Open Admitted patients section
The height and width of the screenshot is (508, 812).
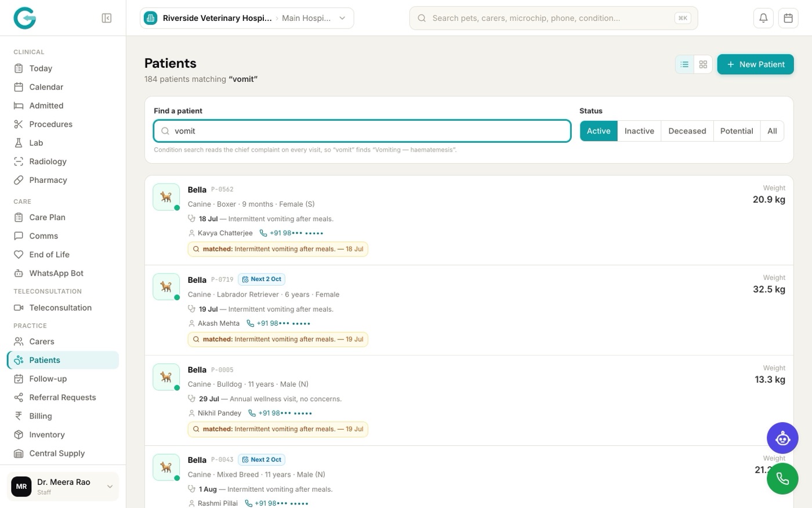[63, 106]
